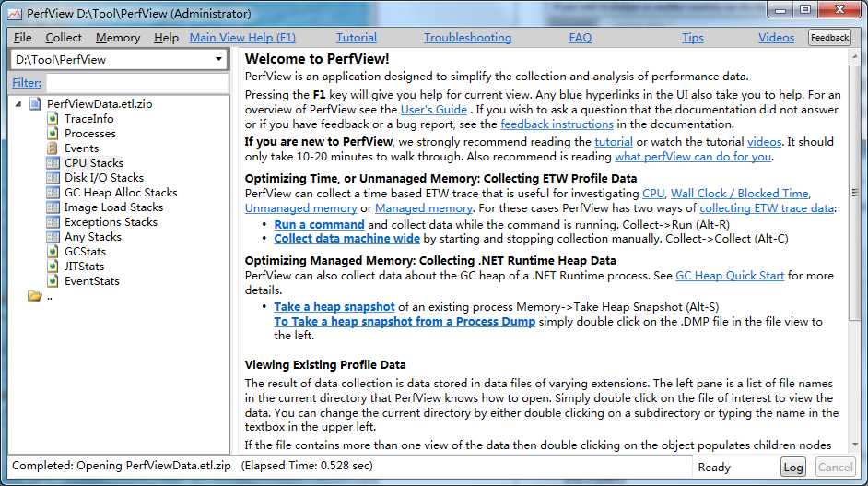Click Collect data machine wide link
The width and height of the screenshot is (868, 486).
point(346,239)
